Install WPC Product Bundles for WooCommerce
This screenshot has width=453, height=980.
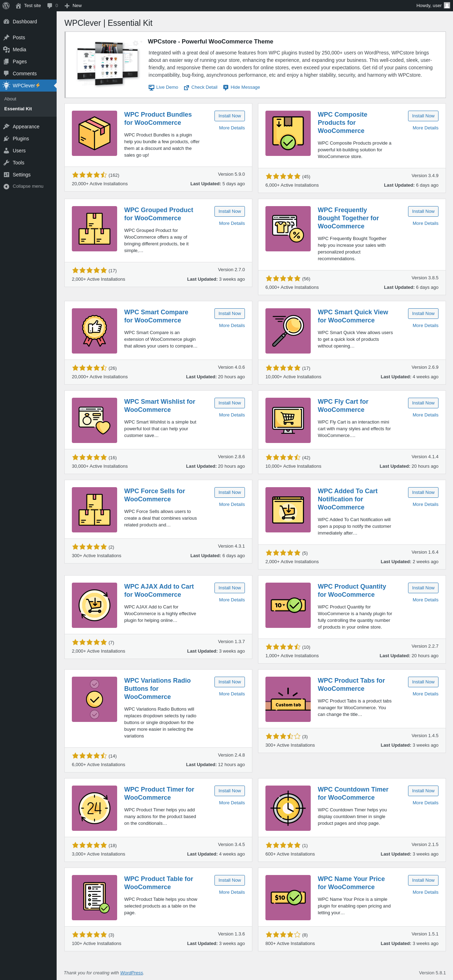[230, 116]
